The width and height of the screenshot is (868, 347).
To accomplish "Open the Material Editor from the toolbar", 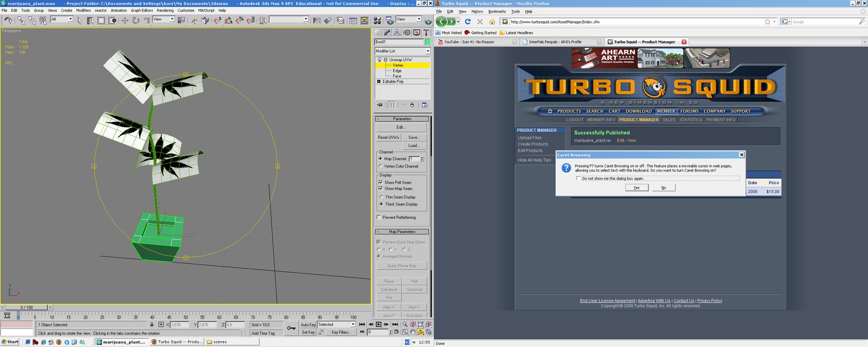I will (377, 20).
